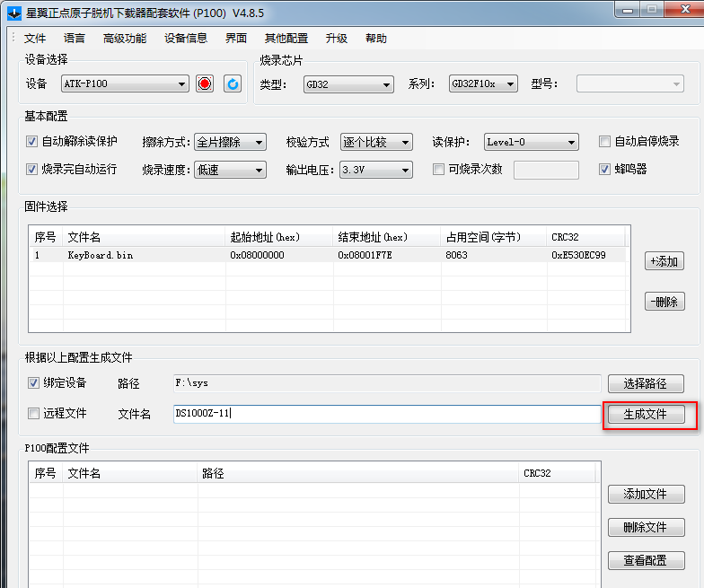The height and width of the screenshot is (588, 704).
Task: Open the 其他配置 menu
Action: point(286,39)
